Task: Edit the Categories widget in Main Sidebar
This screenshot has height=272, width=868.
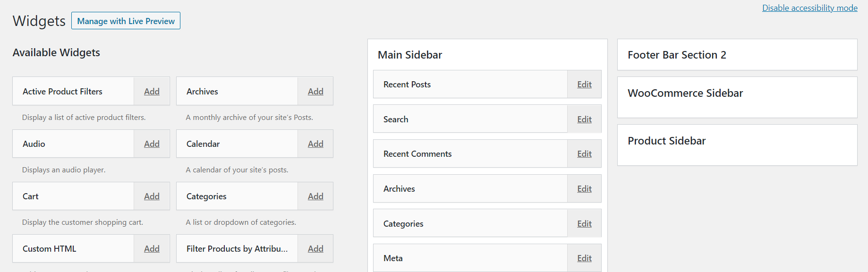Action: click(584, 224)
